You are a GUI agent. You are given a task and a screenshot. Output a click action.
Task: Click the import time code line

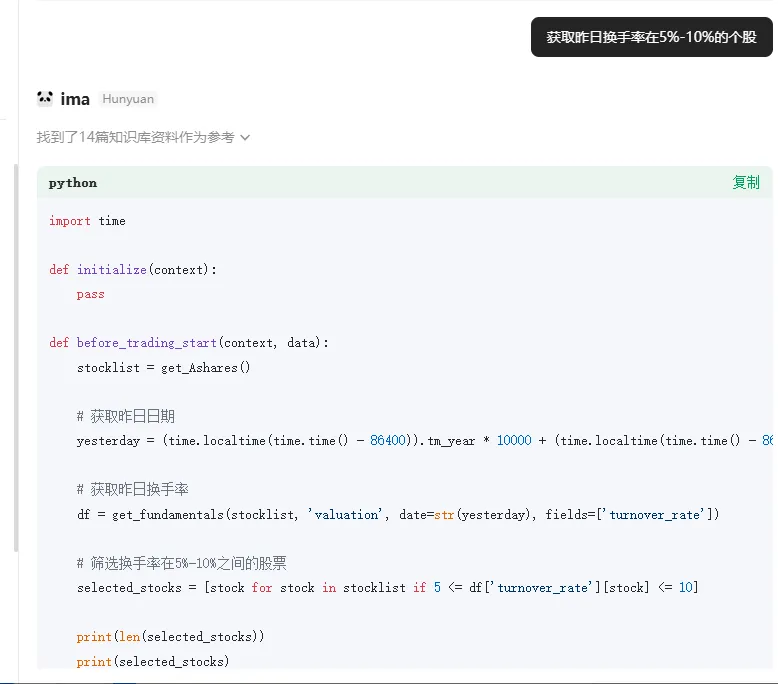pyautogui.click(x=87, y=221)
